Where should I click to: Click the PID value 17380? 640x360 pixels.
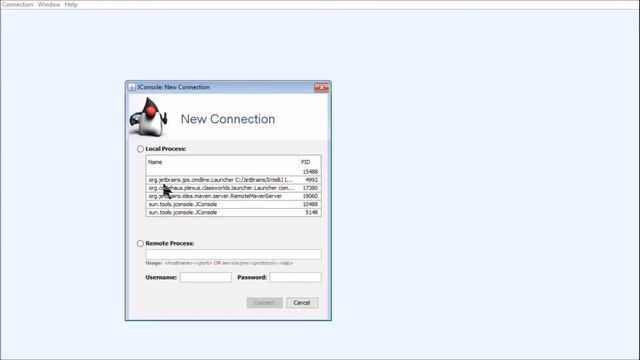coord(310,188)
